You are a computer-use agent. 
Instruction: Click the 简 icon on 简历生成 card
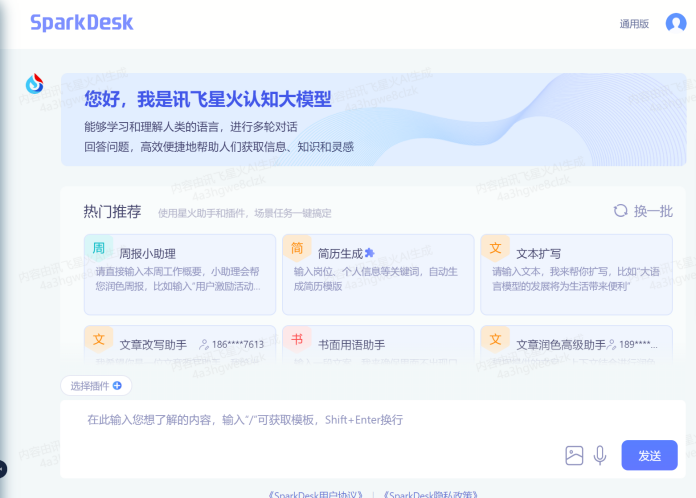pyautogui.click(x=297, y=248)
